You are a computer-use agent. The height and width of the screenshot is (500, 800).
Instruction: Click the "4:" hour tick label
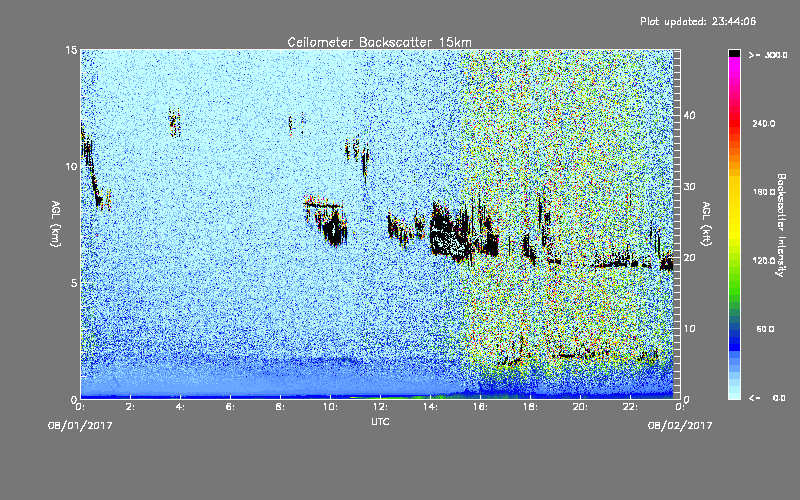pos(180,407)
